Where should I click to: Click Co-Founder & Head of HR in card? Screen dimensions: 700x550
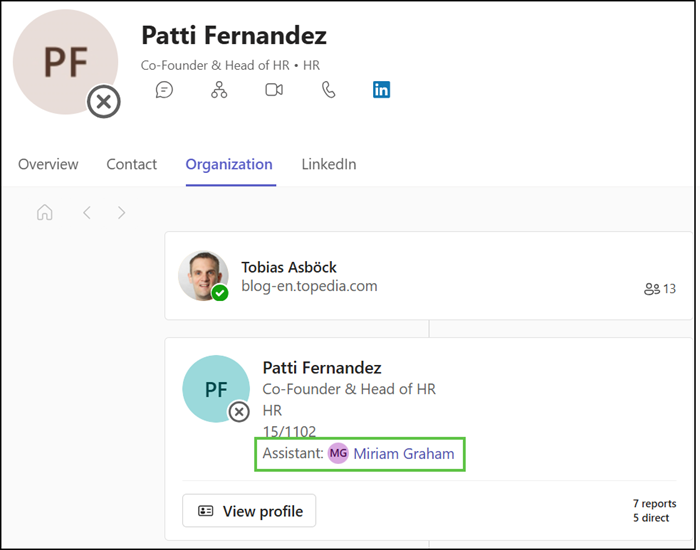[349, 389]
